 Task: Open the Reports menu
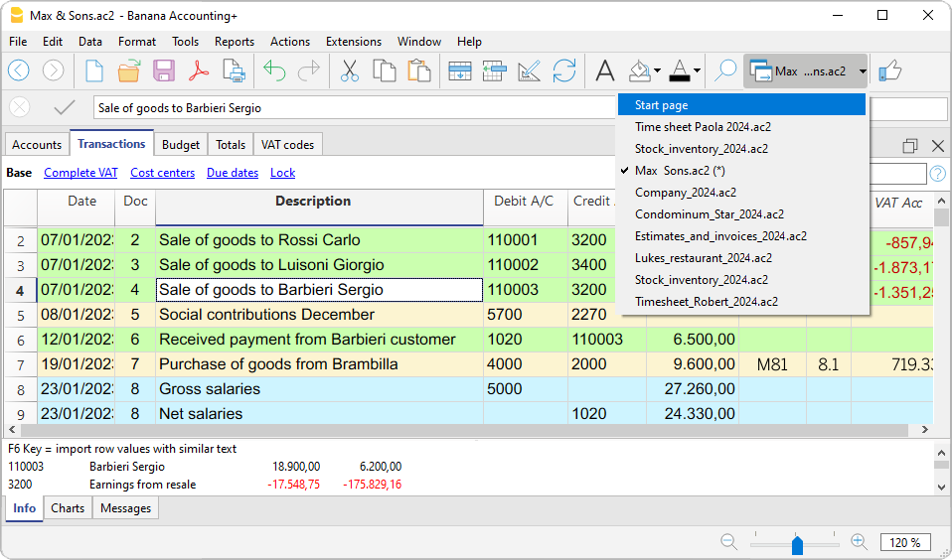pyautogui.click(x=235, y=42)
